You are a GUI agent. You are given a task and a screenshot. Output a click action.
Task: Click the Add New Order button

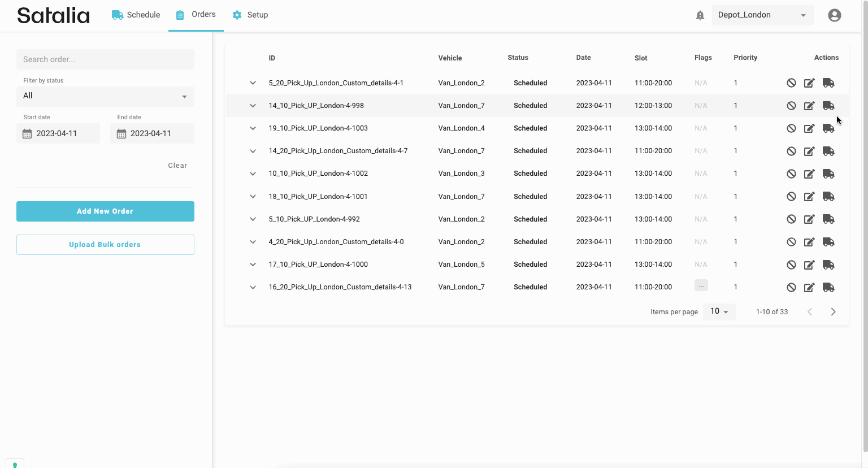(105, 211)
